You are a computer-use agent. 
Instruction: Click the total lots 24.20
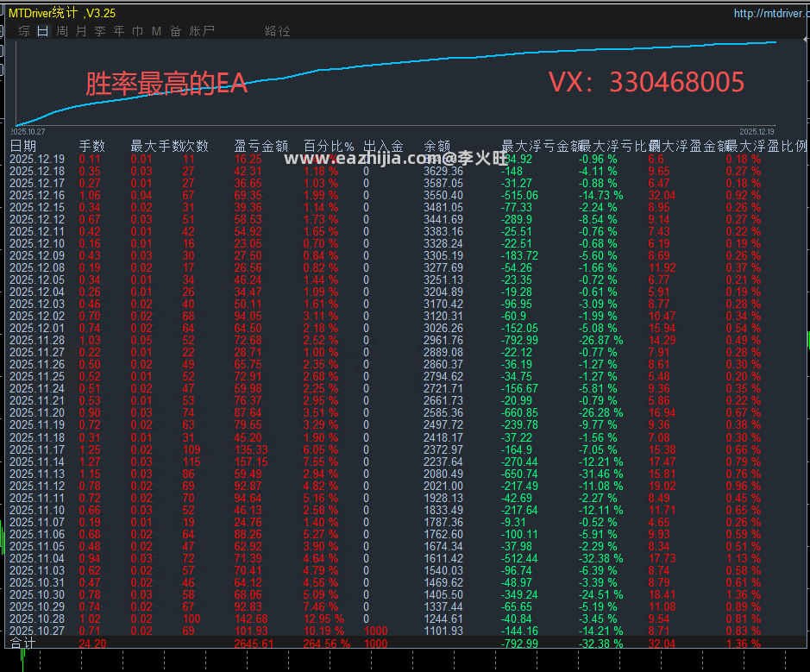pos(92,644)
